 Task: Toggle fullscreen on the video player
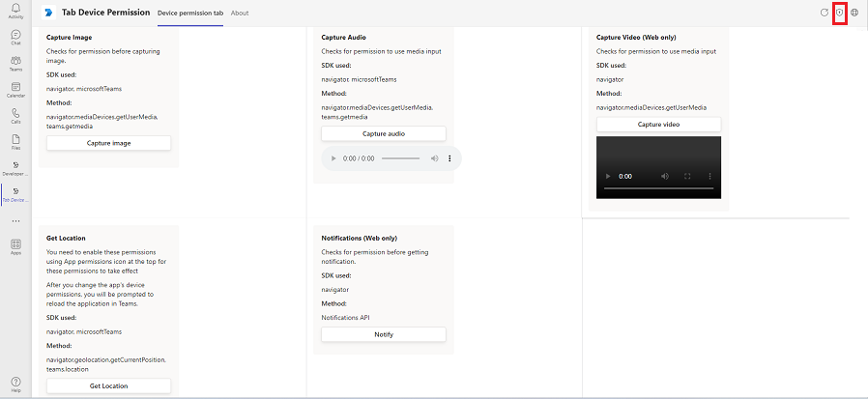click(x=687, y=176)
